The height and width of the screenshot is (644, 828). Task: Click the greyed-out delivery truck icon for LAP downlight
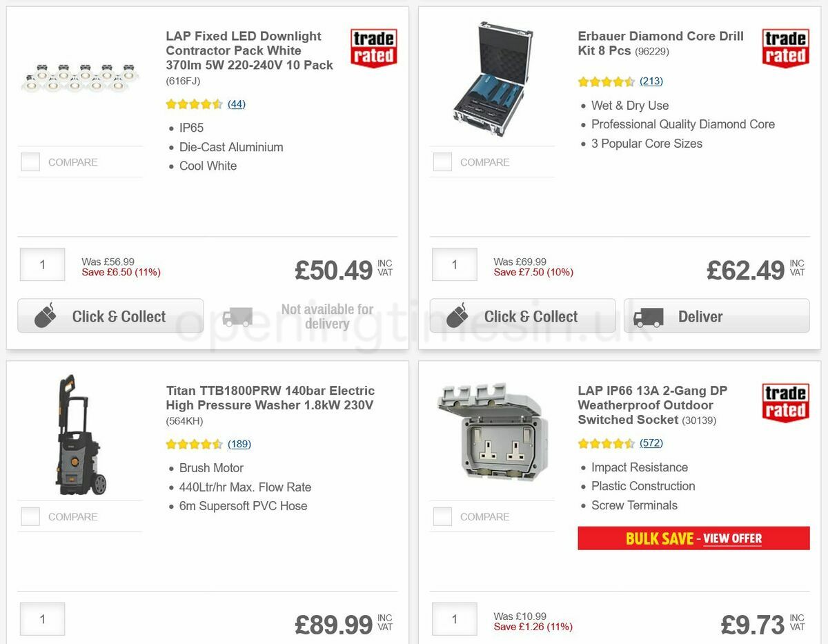(x=238, y=315)
